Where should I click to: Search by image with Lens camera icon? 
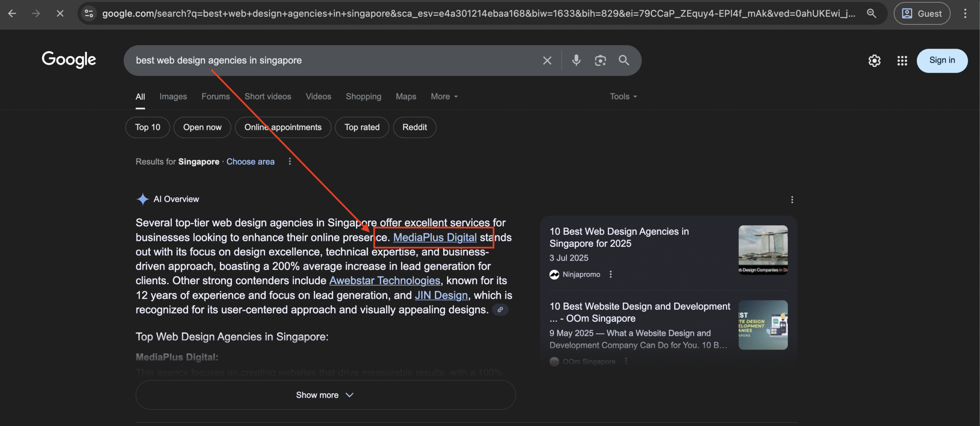point(600,60)
